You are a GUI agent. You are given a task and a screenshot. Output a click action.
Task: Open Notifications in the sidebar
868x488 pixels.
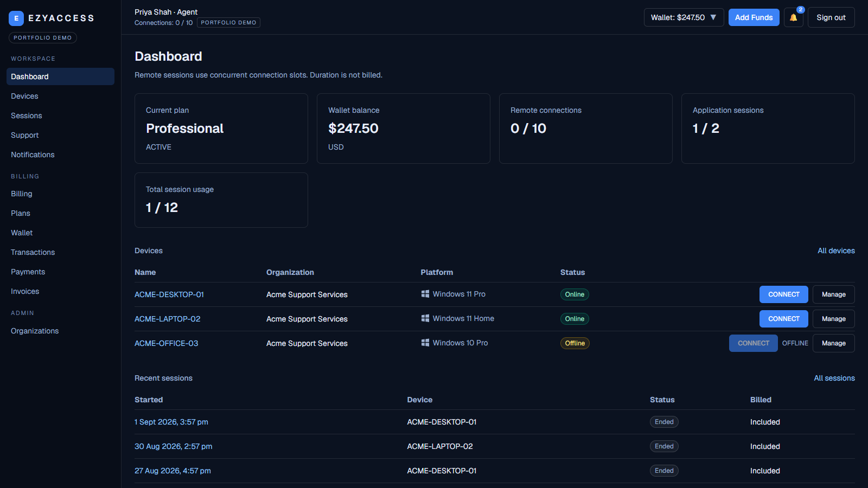[60, 155]
